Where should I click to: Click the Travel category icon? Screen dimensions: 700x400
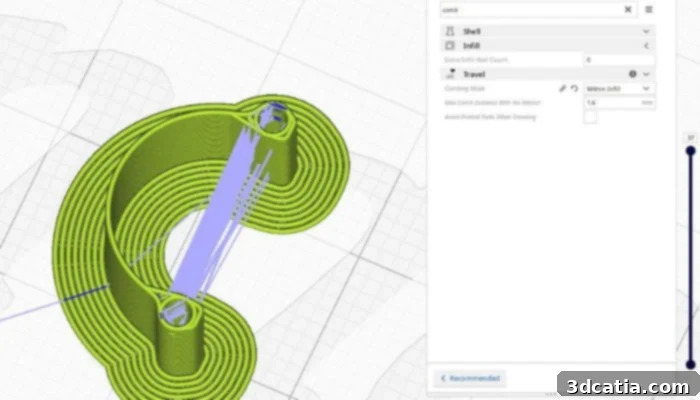(450, 74)
